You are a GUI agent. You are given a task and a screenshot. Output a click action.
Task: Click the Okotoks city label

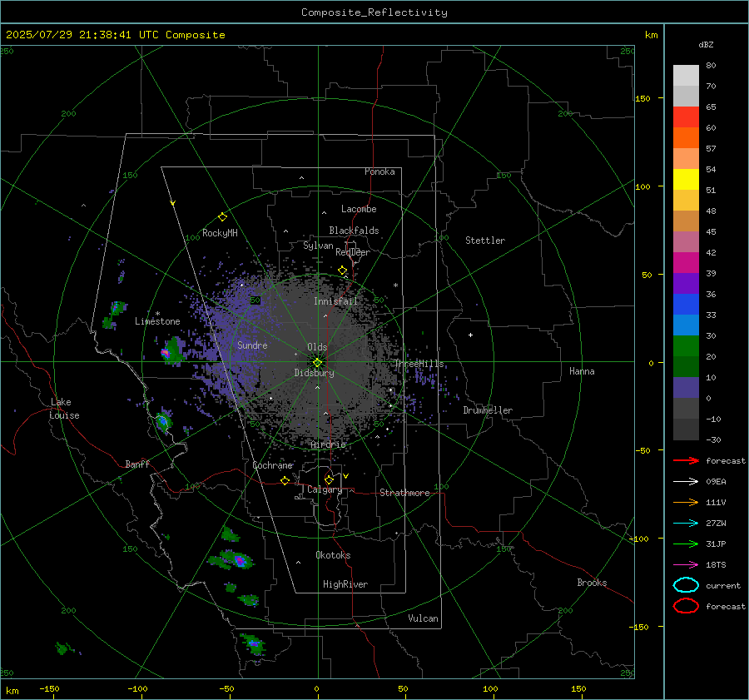(x=333, y=555)
